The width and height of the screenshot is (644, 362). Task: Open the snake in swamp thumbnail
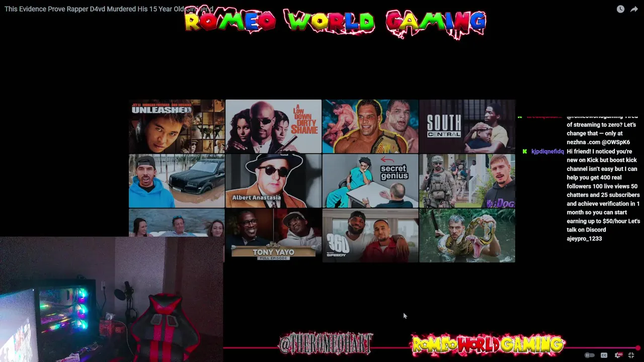467,235
